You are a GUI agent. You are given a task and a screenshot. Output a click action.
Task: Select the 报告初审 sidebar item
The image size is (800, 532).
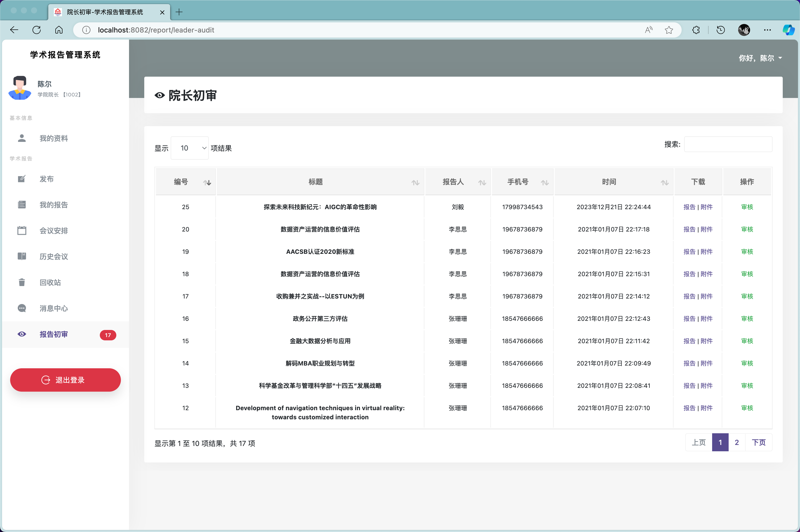54,334
